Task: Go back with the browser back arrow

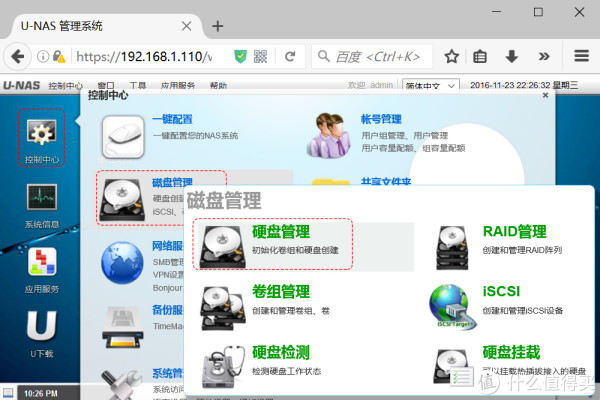Action: click(x=17, y=57)
